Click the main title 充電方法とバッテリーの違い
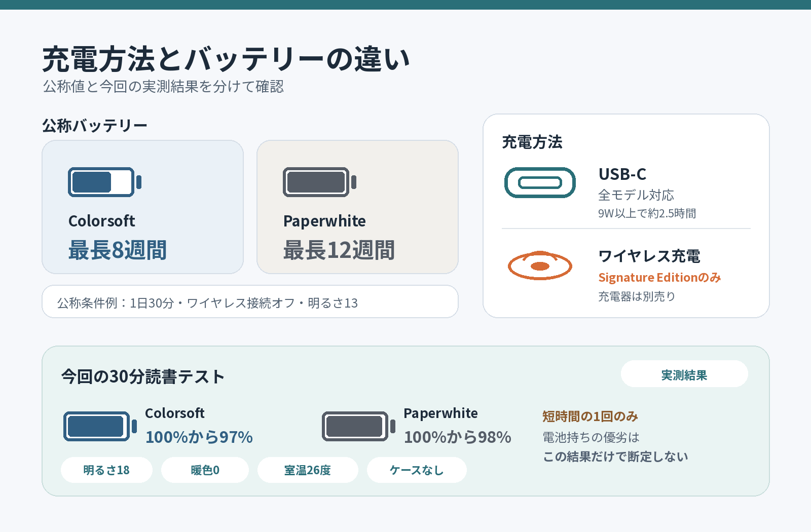This screenshot has width=811, height=532. point(226,59)
